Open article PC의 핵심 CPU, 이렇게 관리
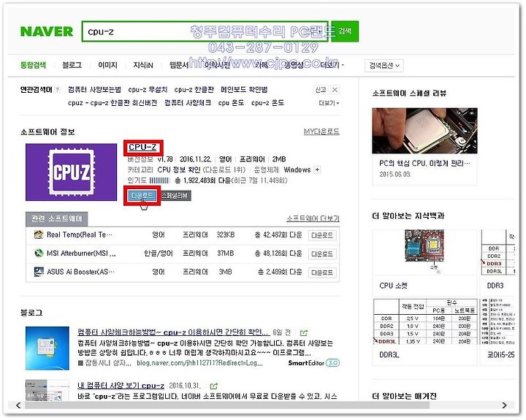Viewport: 526px width, 420px height. (x=424, y=164)
